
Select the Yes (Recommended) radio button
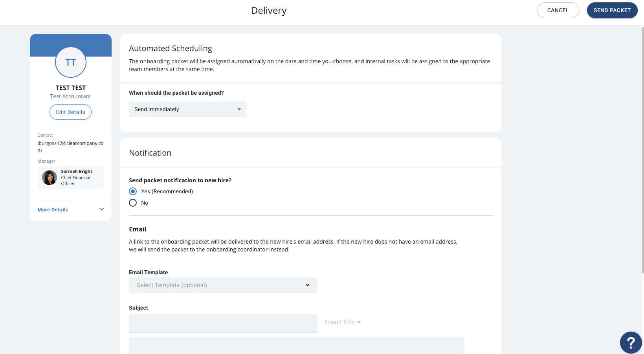133,191
